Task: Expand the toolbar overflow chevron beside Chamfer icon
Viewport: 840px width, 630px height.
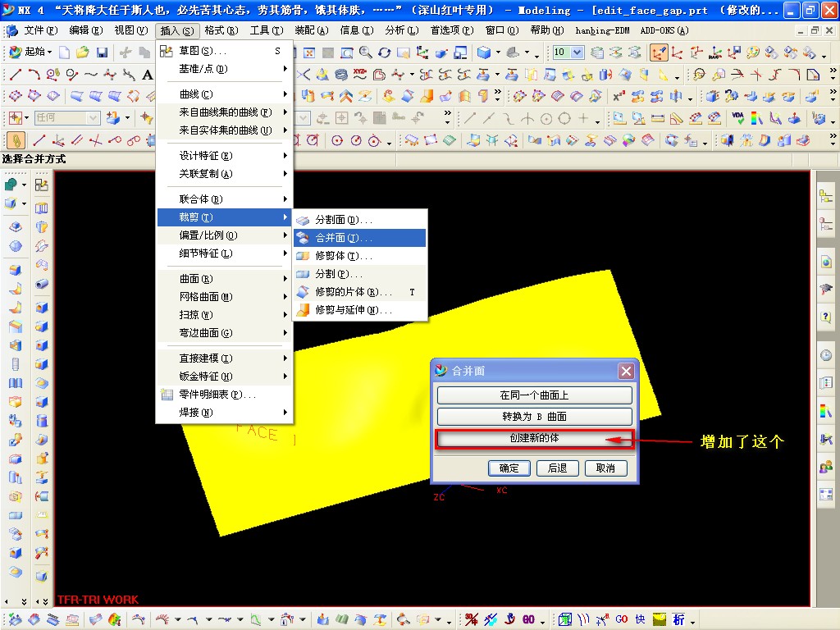Action: [x=833, y=75]
